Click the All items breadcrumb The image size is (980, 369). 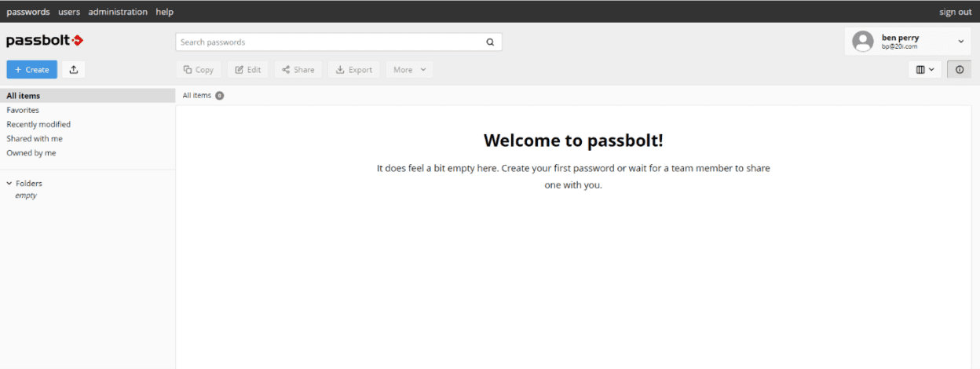pyautogui.click(x=197, y=95)
